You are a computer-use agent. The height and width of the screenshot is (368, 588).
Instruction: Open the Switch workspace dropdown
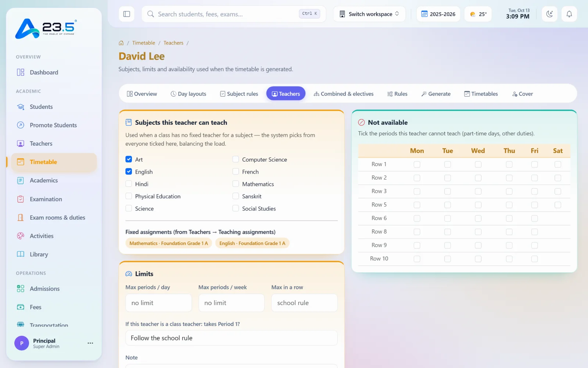tap(369, 14)
